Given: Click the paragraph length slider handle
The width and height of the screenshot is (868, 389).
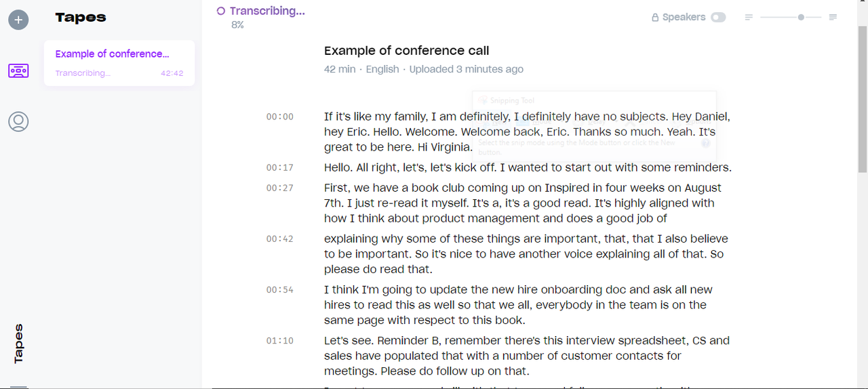Looking at the screenshot, I should (x=801, y=18).
